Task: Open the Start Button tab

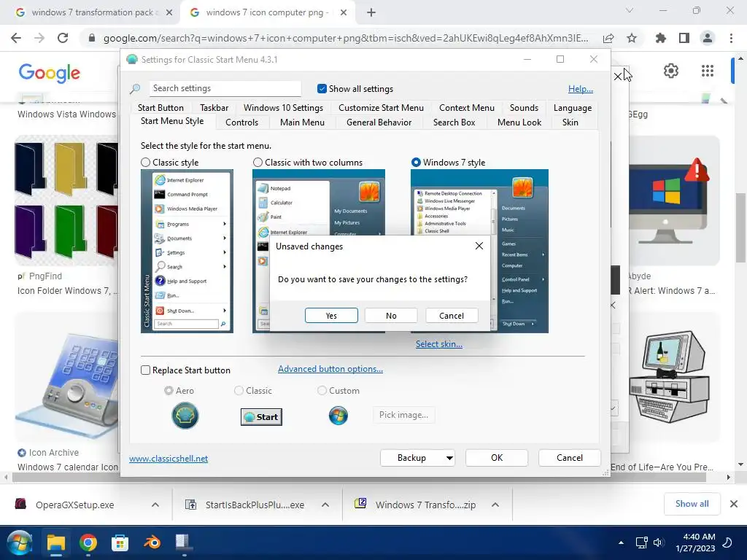Action: pos(160,108)
